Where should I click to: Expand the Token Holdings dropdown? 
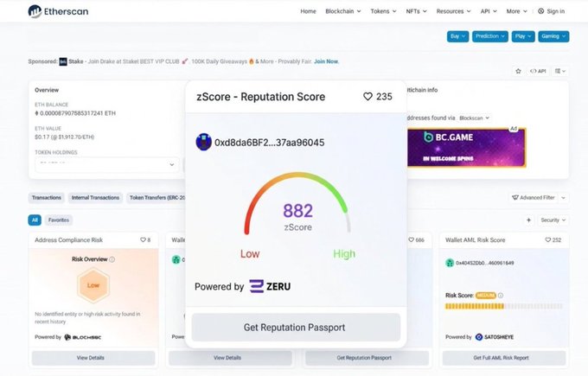107,164
